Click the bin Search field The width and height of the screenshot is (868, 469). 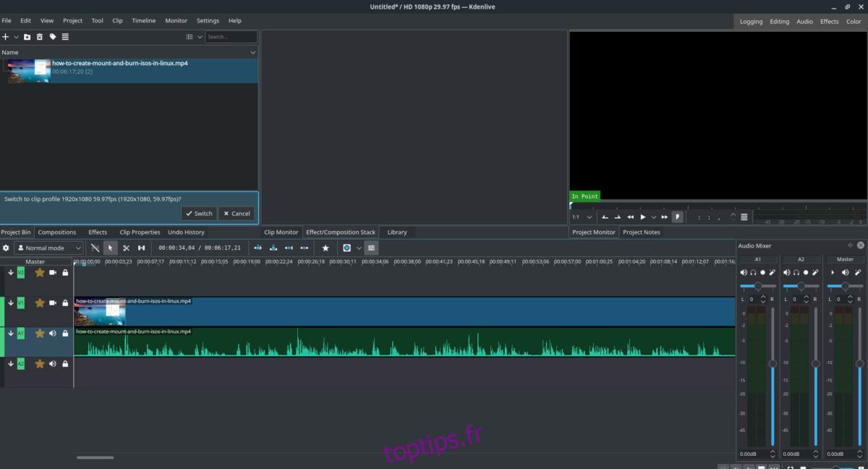pos(231,37)
